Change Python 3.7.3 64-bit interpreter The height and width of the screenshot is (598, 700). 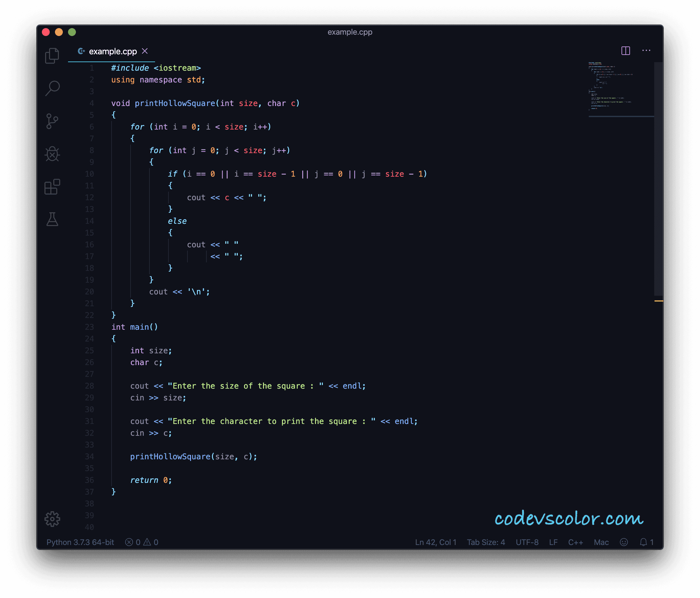(x=80, y=542)
